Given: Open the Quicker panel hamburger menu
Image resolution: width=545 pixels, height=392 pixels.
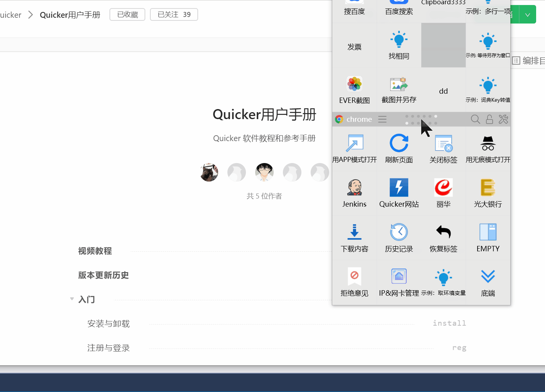Looking at the screenshot, I should pos(382,119).
